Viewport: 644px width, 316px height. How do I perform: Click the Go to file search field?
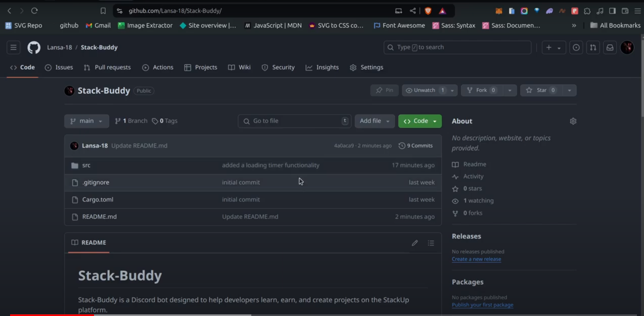[295, 121]
